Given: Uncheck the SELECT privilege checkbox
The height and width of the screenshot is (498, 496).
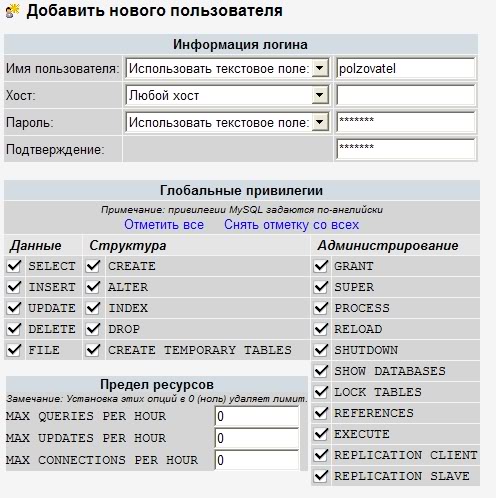Looking at the screenshot, I should [14, 266].
